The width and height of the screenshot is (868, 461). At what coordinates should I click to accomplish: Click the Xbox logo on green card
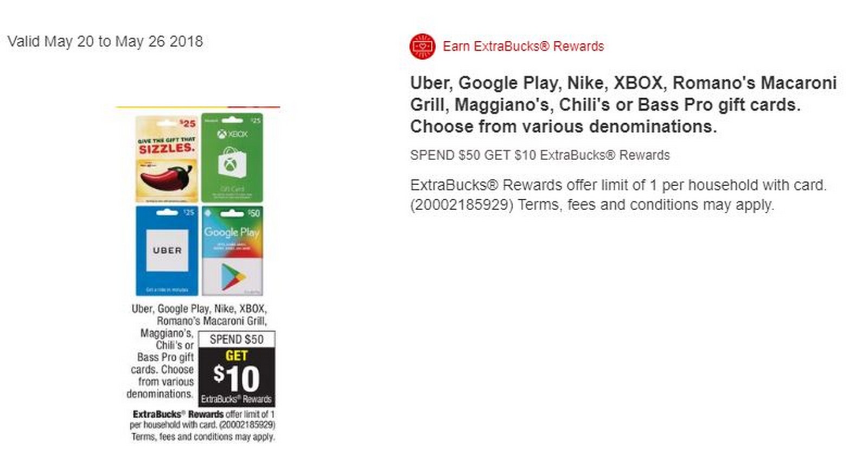click(232, 134)
